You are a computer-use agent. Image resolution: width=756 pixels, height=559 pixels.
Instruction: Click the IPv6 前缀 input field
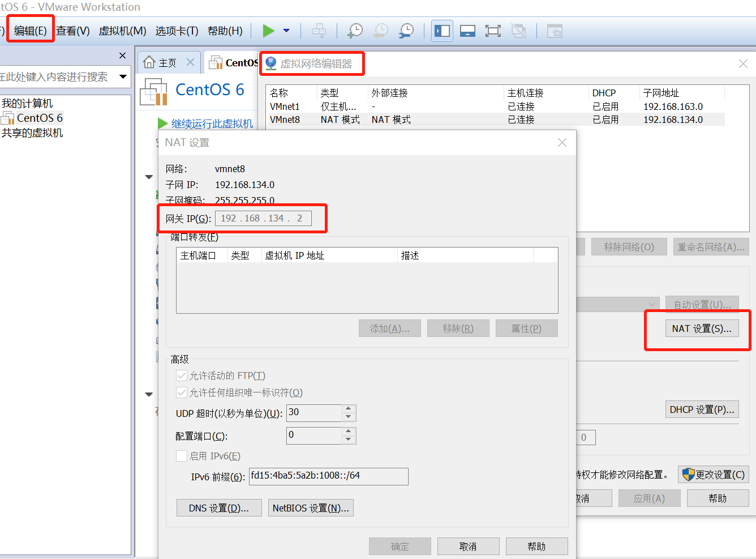[x=329, y=476]
